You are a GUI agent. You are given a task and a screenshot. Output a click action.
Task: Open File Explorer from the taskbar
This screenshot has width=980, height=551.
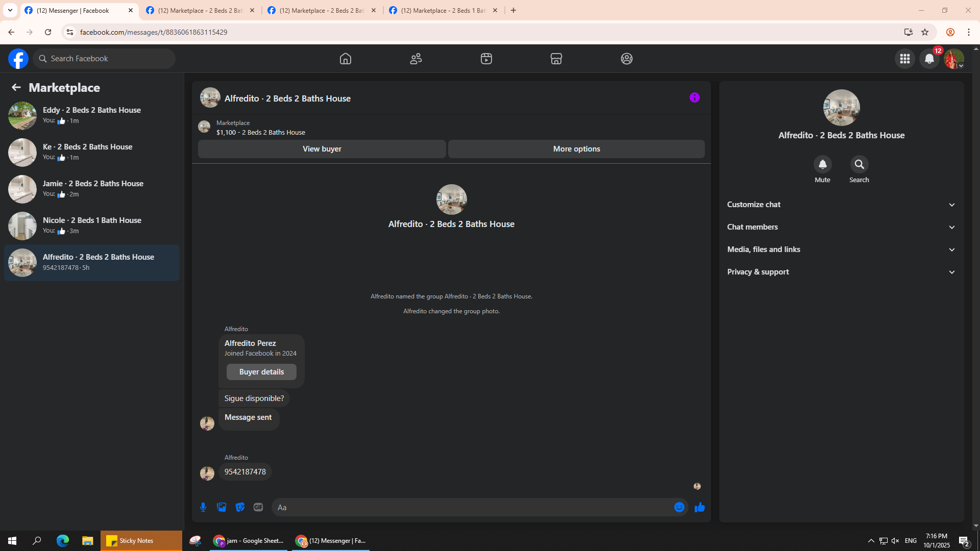point(88,541)
